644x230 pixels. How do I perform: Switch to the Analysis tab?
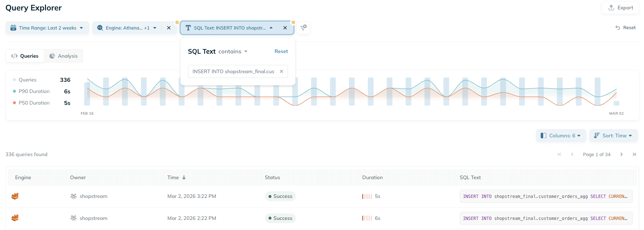[x=64, y=56]
